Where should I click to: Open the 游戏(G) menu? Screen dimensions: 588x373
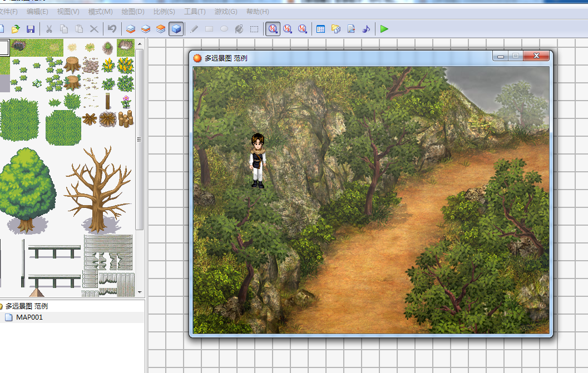click(x=226, y=12)
